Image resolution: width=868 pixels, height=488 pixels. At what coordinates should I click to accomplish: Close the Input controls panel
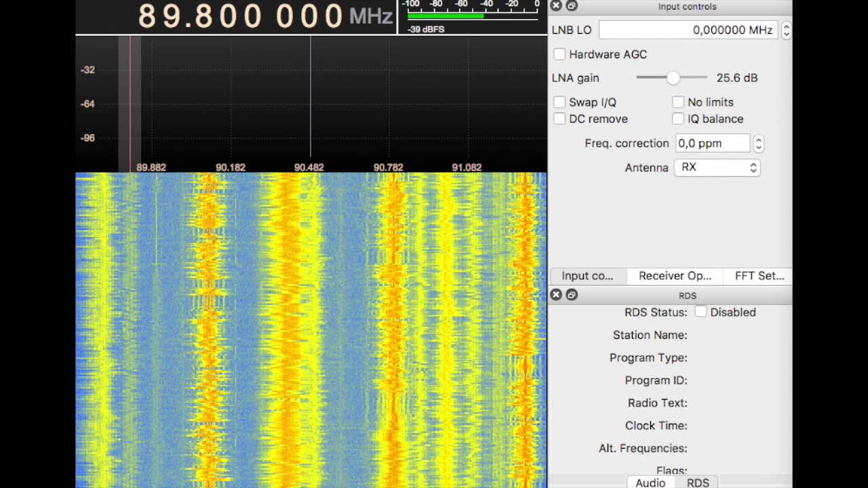pos(556,6)
